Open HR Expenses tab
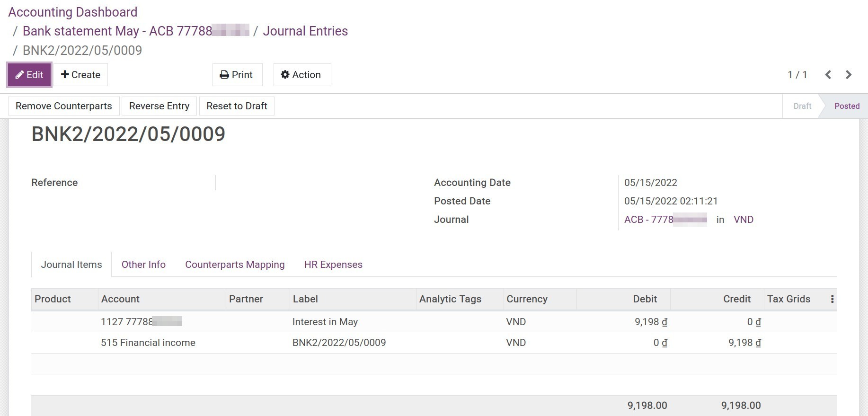 click(333, 265)
